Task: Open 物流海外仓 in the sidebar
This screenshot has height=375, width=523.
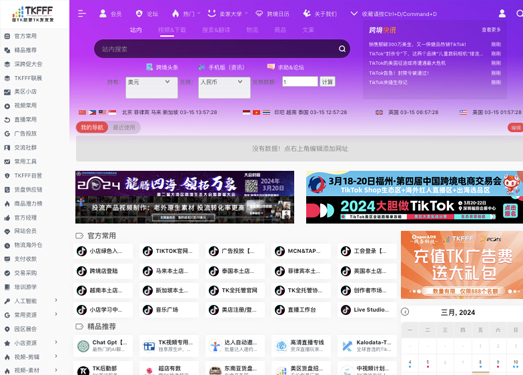Action: click(28, 245)
